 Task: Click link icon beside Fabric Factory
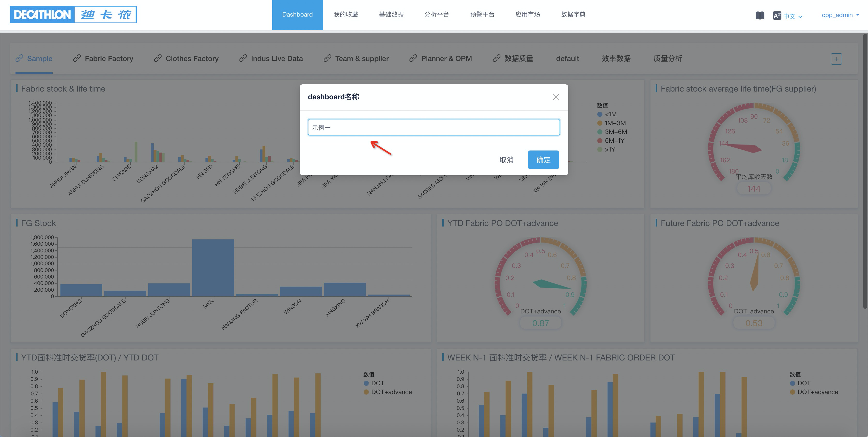click(x=77, y=58)
